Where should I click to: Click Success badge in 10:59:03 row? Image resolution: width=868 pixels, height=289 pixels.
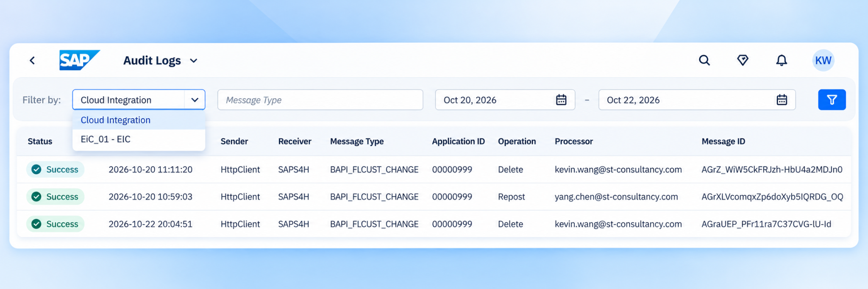pyautogui.click(x=55, y=197)
